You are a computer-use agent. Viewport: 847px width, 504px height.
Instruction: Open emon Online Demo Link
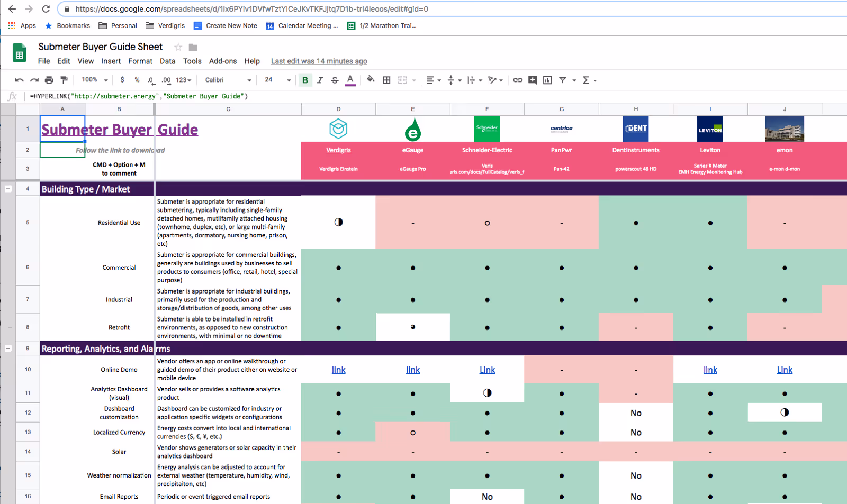pos(785,370)
